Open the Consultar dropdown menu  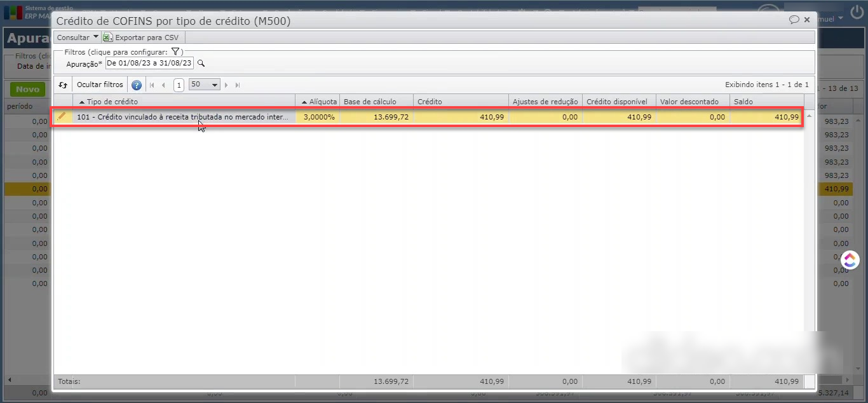78,38
